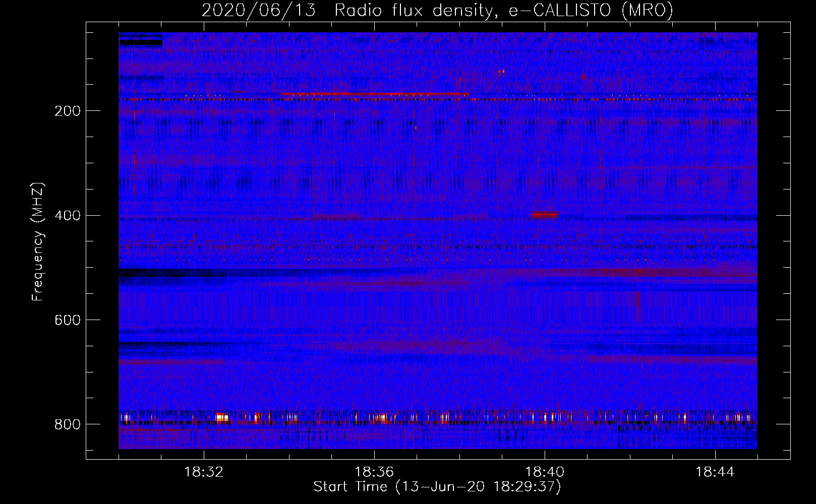Click the 18:44 time tick label

click(x=715, y=472)
